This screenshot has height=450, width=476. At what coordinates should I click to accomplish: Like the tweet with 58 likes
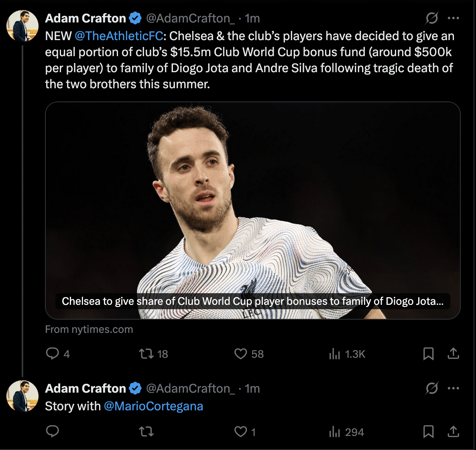(x=240, y=354)
